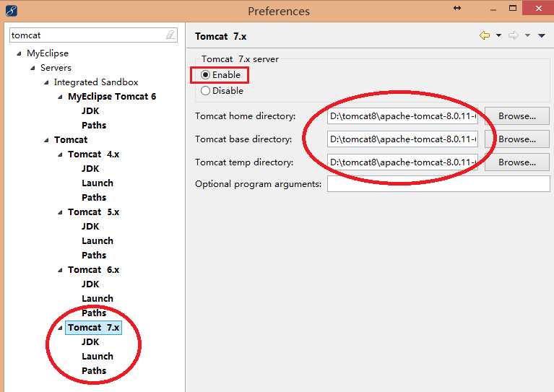Minimize the Preferences window
The image size is (554, 392).
(x=493, y=10)
